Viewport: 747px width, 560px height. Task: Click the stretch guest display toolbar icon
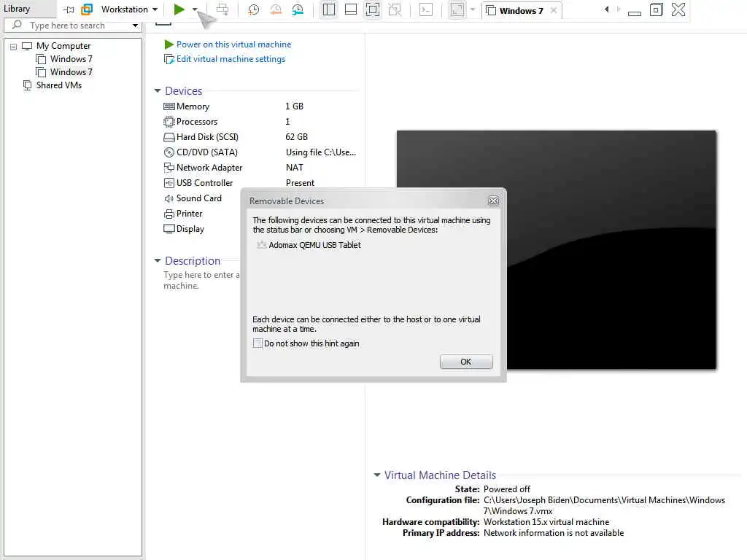coord(457,9)
